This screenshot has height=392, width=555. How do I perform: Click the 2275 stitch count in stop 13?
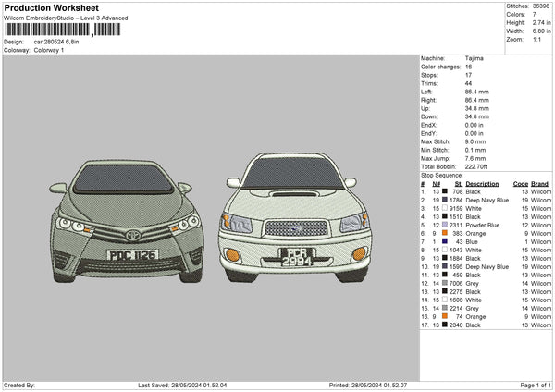[x=456, y=292]
